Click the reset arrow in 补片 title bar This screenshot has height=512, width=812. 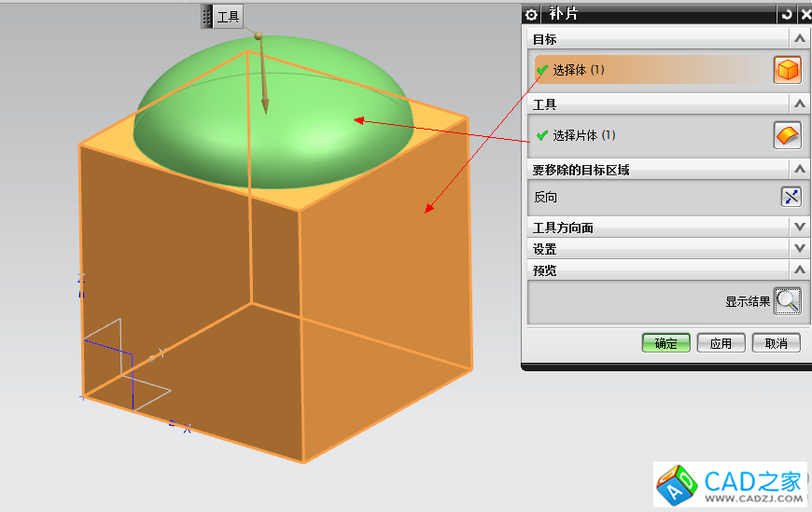(787, 15)
